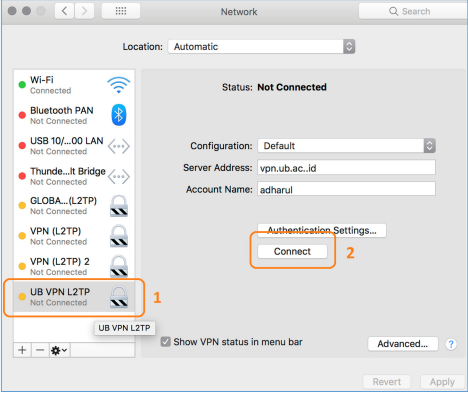Click the Connect button

click(x=292, y=251)
